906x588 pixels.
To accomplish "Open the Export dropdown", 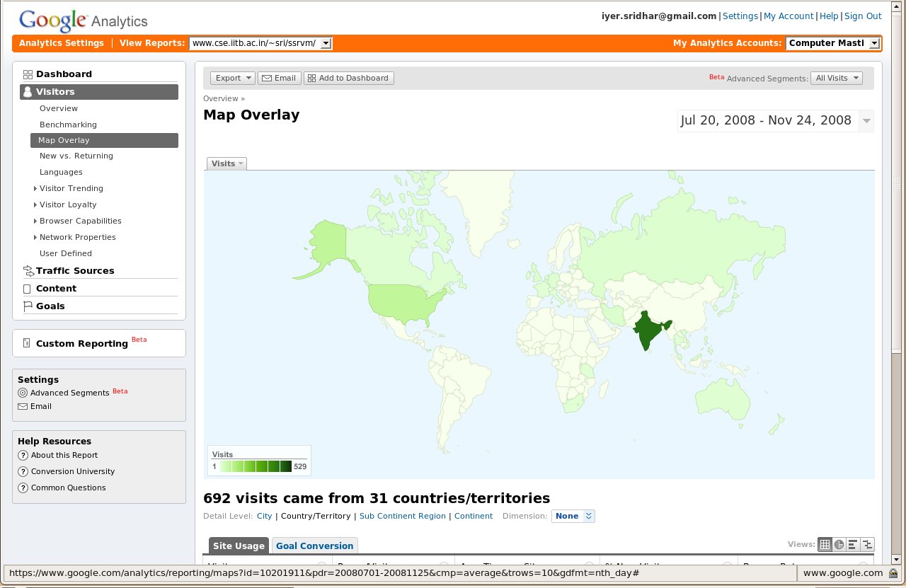I will coord(233,78).
